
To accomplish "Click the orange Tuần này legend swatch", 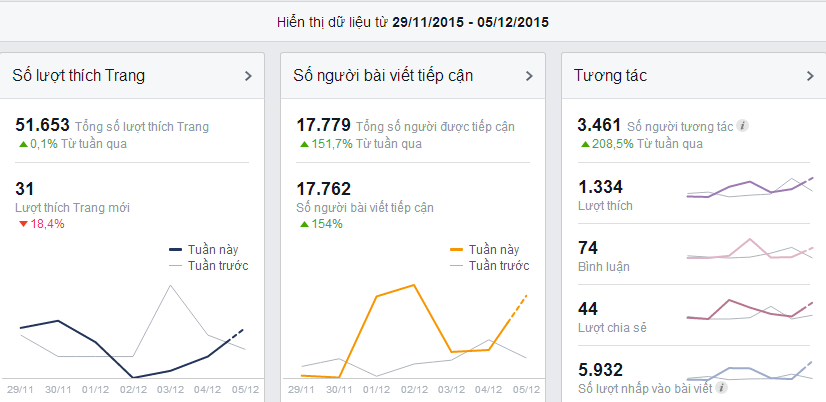I will tap(457, 249).
